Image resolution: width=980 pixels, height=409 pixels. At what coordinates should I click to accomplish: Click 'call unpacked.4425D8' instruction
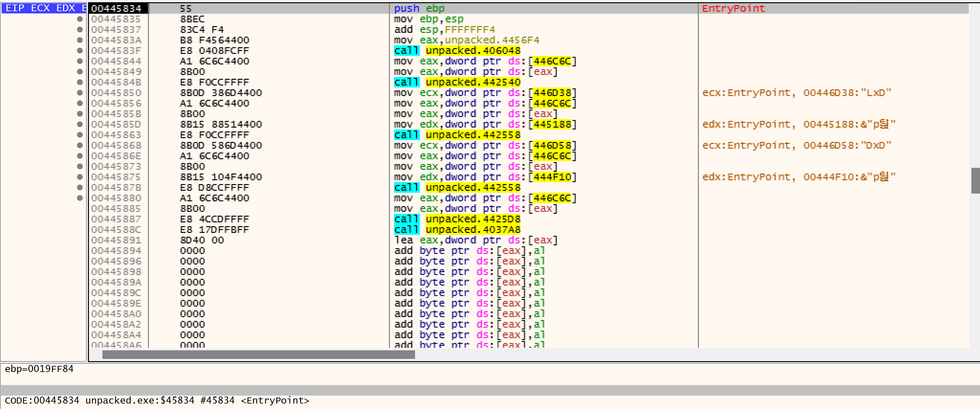click(x=457, y=219)
